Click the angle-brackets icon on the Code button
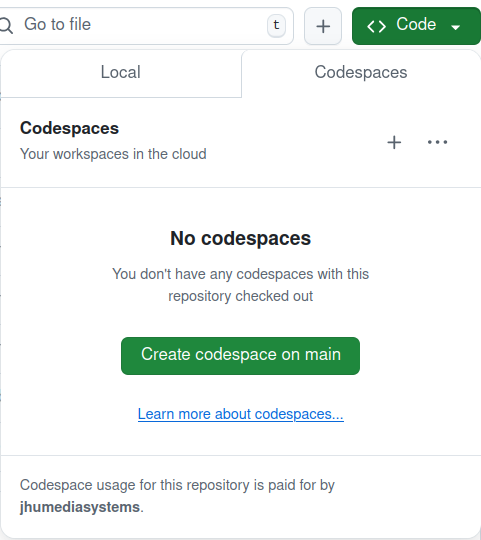Image resolution: width=481 pixels, height=540 pixels. [376, 26]
